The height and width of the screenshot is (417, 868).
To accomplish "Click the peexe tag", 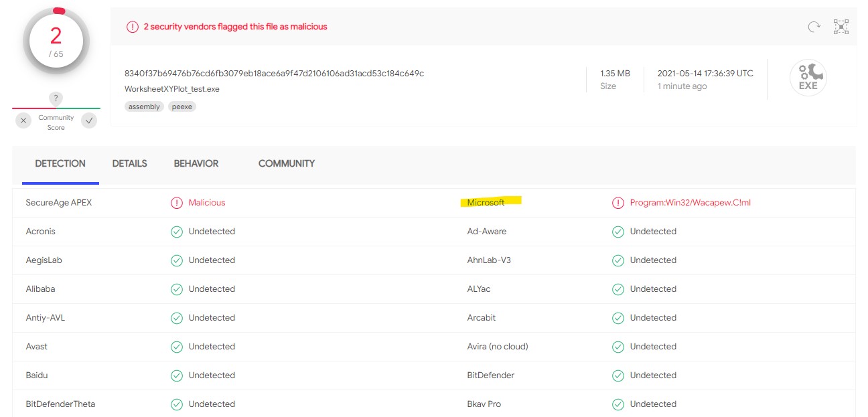I will pos(182,106).
